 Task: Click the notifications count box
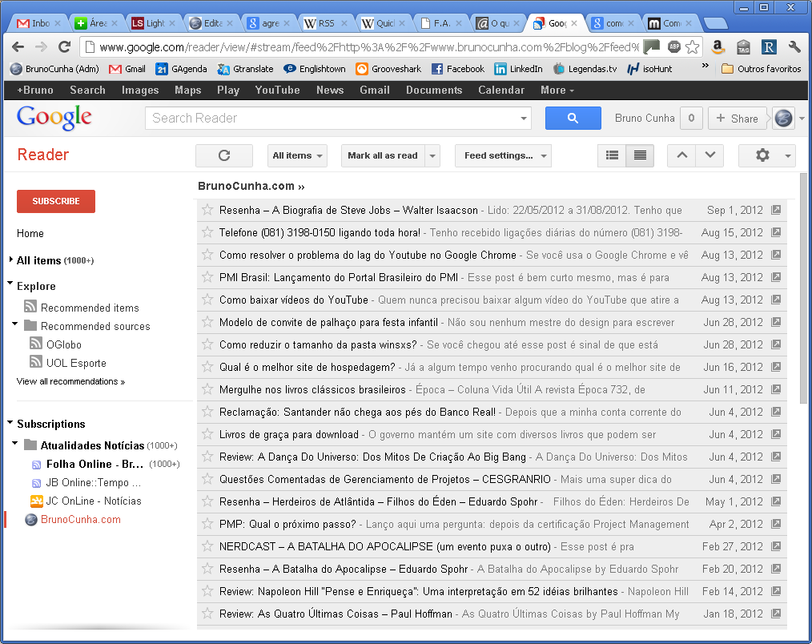[x=691, y=118]
